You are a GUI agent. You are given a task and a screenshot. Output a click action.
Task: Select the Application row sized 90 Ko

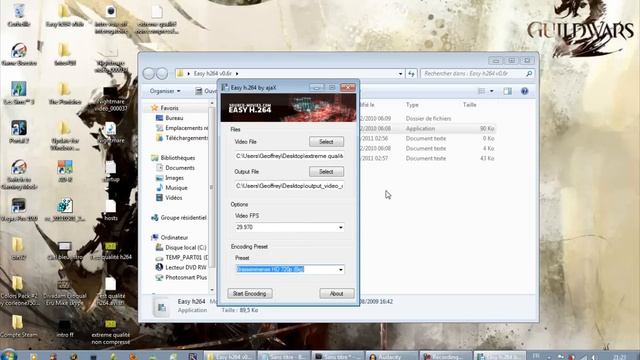point(428,129)
